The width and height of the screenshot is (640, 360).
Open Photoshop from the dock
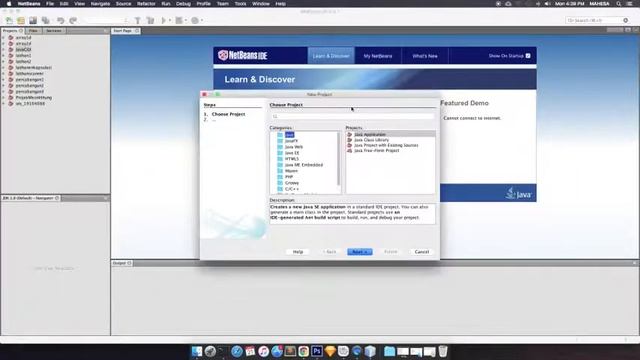click(317, 351)
